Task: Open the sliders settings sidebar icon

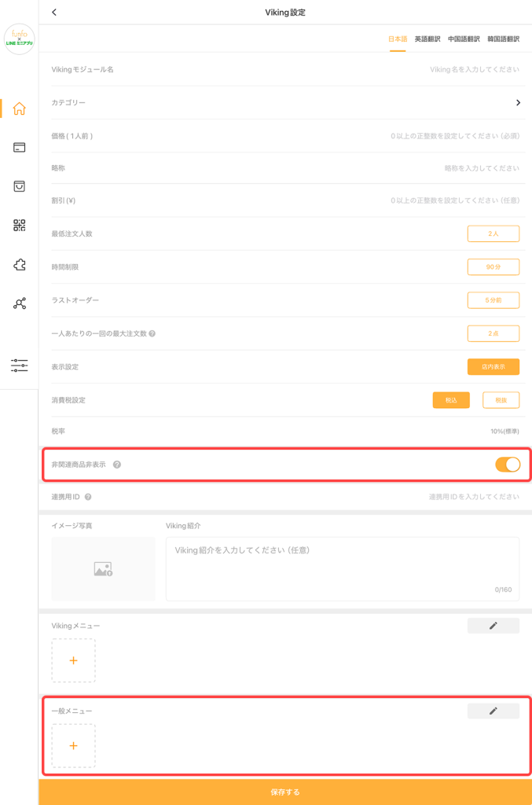Action: pos(20,366)
